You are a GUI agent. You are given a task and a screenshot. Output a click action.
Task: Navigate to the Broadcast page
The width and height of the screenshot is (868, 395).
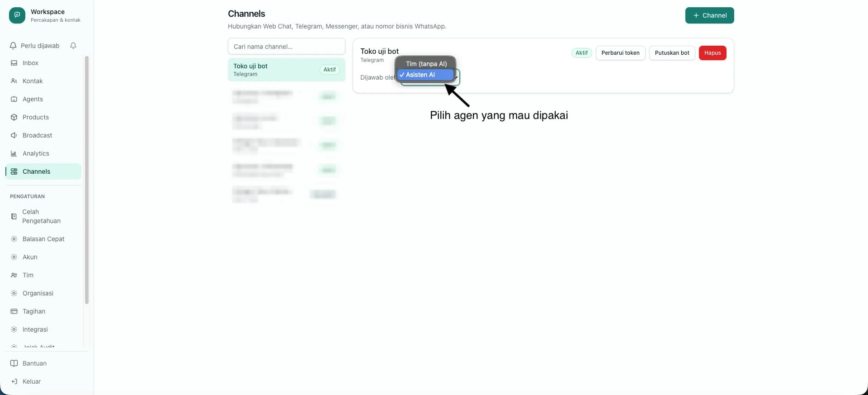(x=43, y=135)
